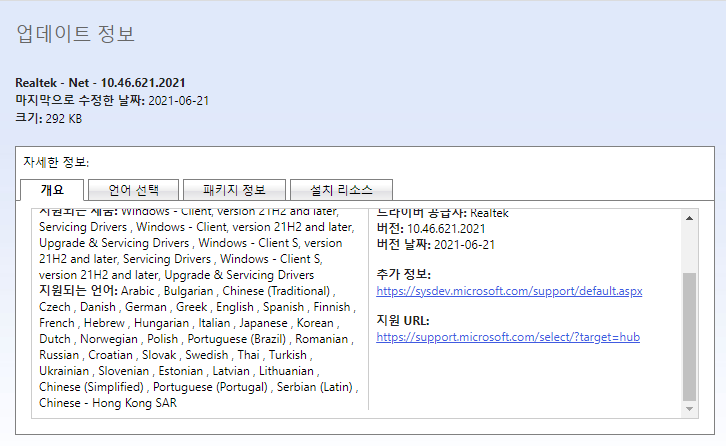
Task: Click the 업데이트 정보 page heading
Action: coord(75,34)
